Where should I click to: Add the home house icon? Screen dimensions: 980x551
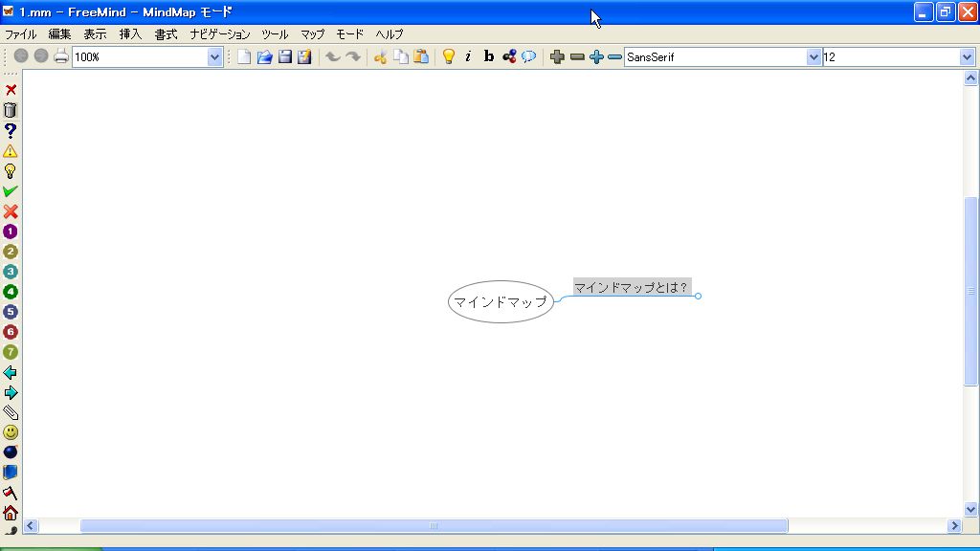pos(10,513)
